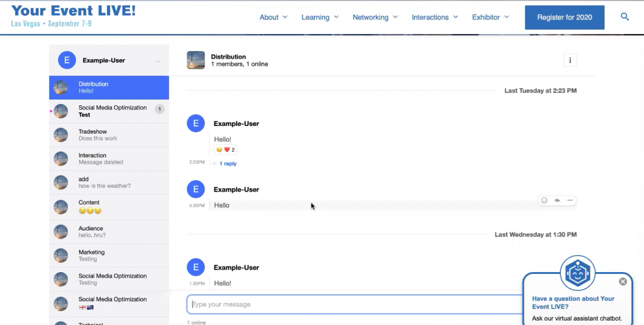The width and height of the screenshot is (644, 325).
Task: Open the Networking menu
Action: pos(375,17)
